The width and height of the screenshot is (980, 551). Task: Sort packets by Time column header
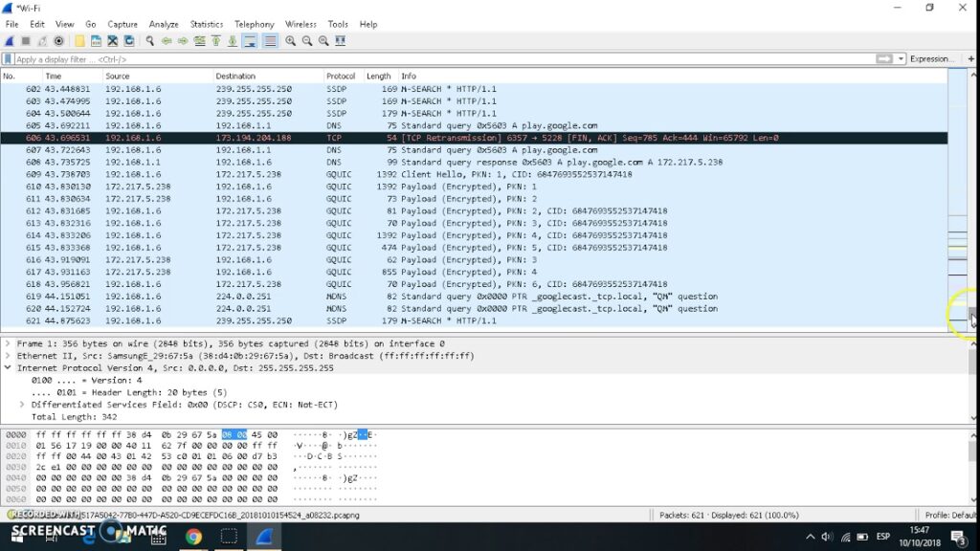click(73, 77)
